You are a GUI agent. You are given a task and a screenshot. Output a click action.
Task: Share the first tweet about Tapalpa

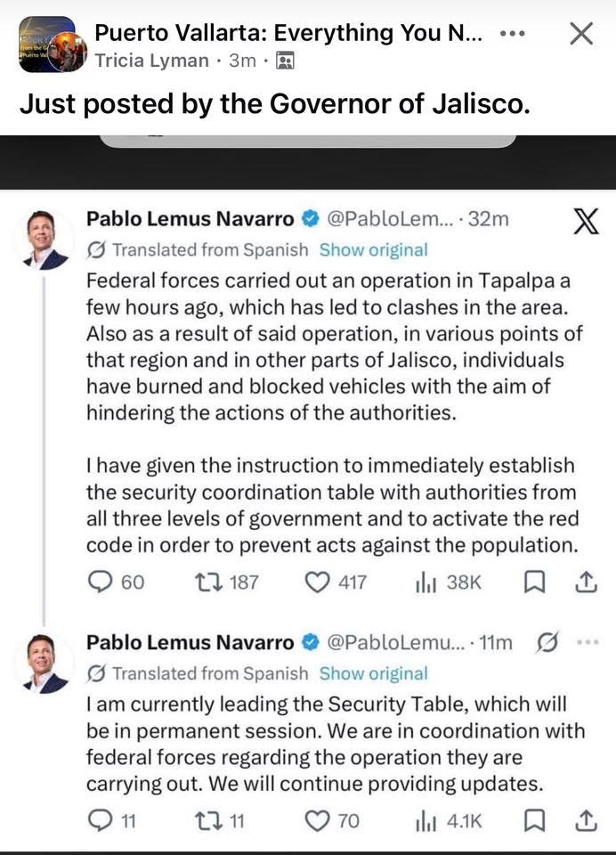(x=585, y=582)
